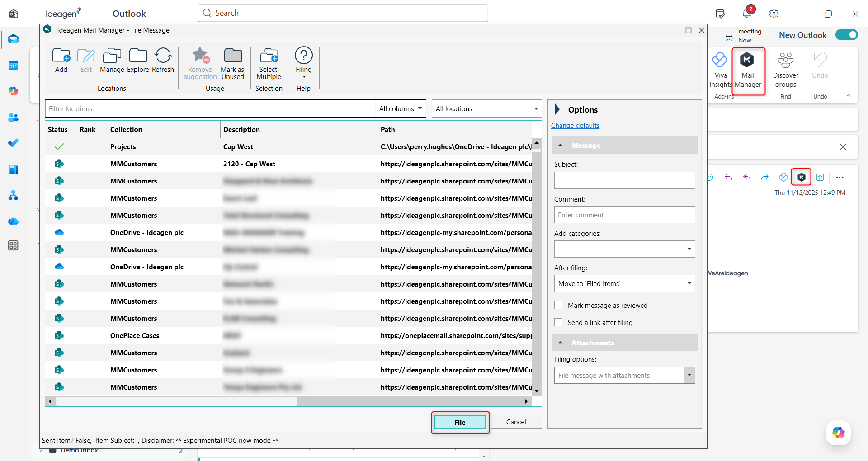Click the Add location icon
868x461 pixels.
[61, 56]
